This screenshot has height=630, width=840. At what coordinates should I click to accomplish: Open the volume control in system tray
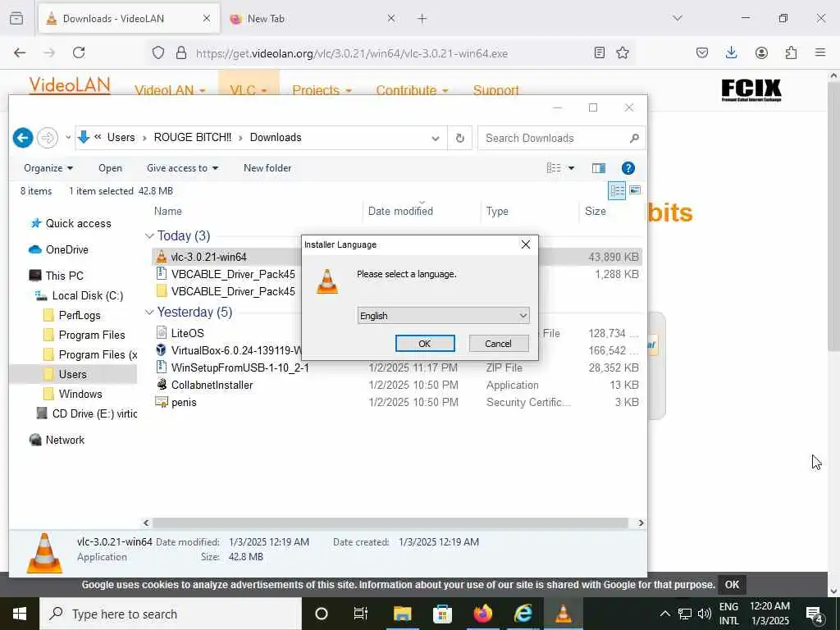tap(704, 614)
